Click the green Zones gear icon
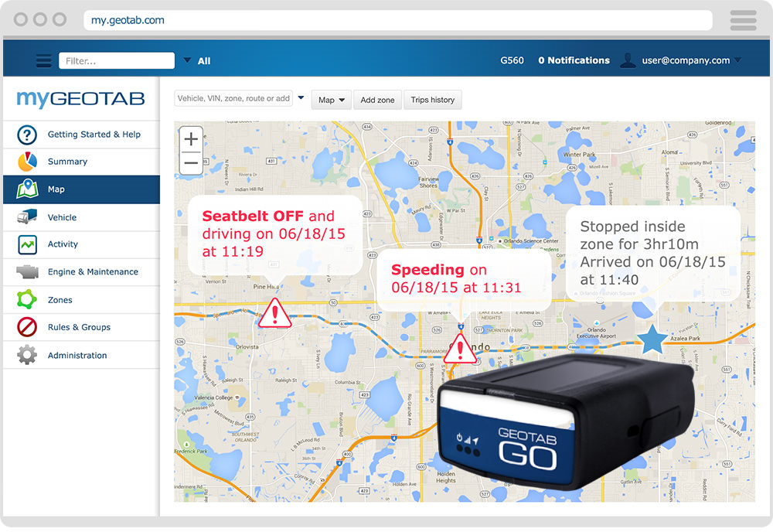Image resolution: width=773 pixels, height=532 pixels. coord(27,299)
